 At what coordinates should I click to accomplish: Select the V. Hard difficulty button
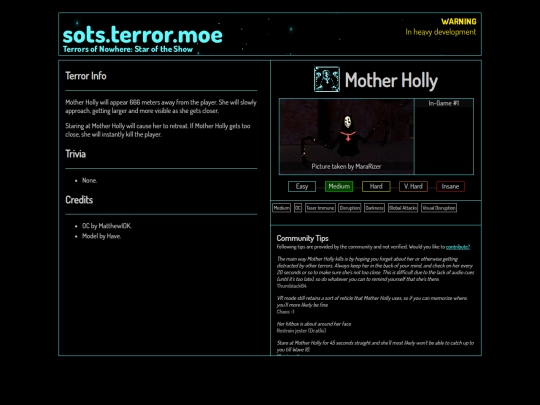tap(413, 186)
